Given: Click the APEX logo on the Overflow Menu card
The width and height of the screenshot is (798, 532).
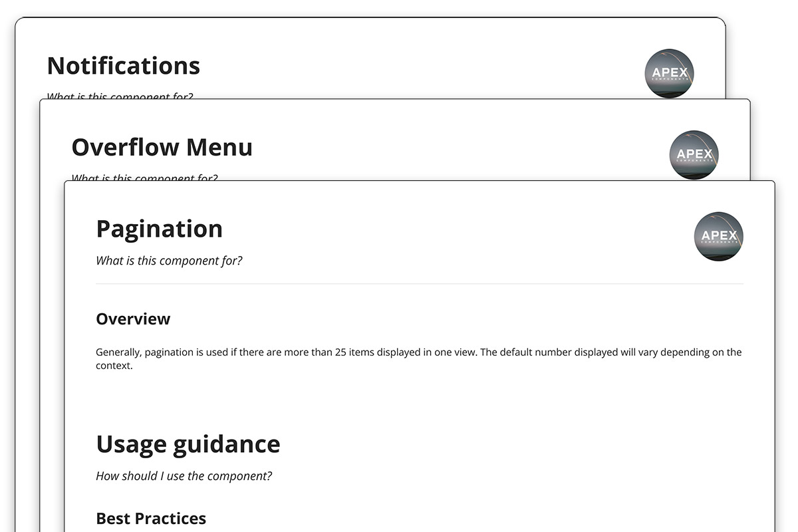Looking at the screenshot, I should pos(694,154).
